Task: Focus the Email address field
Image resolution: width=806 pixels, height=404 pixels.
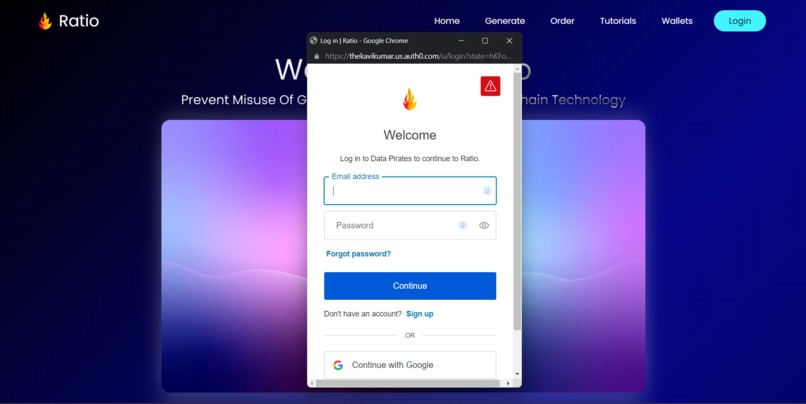Action: [410, 191]
